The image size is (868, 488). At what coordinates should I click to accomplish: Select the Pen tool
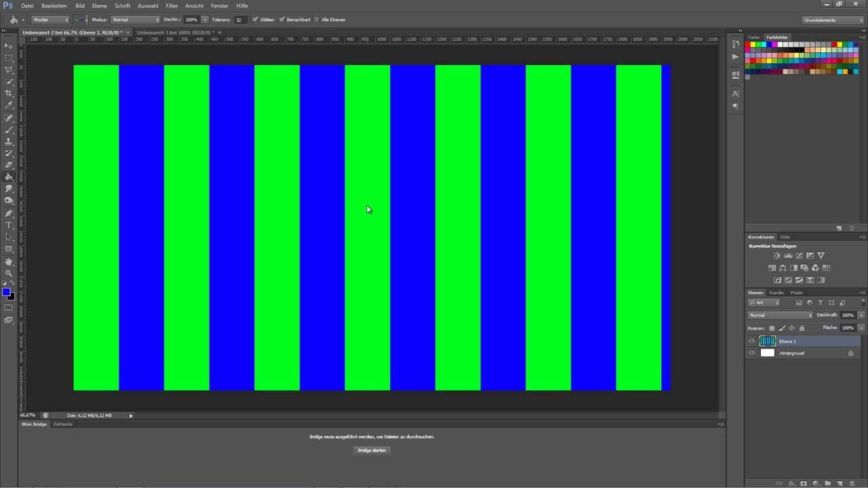pos(9,213)
